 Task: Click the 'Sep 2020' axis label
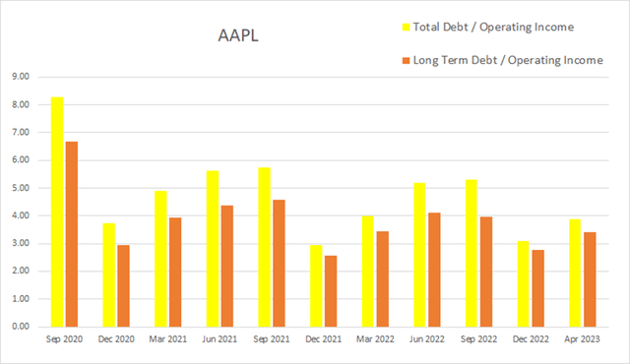coord(64,339)
